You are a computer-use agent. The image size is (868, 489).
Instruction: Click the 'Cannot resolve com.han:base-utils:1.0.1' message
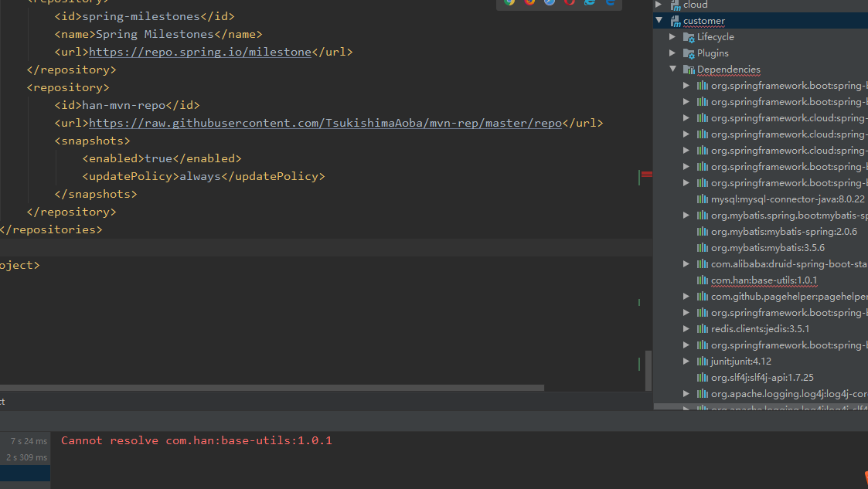(x=196, y=441)
